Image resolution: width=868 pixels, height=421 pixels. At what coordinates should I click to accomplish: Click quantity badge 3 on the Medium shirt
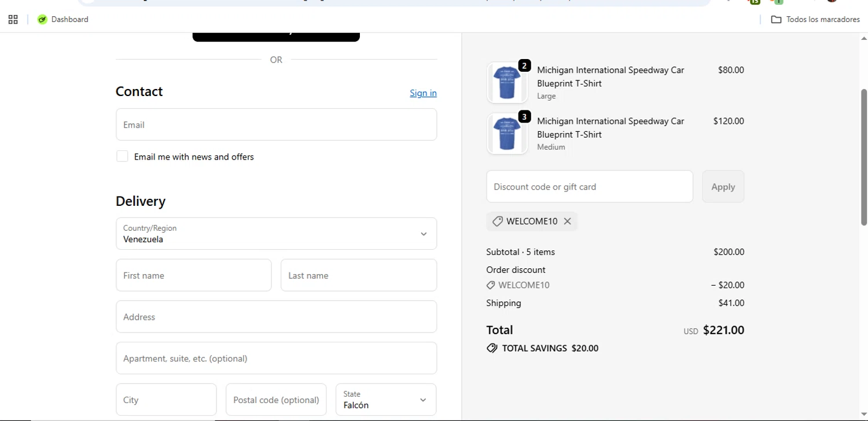pos(524,117)
